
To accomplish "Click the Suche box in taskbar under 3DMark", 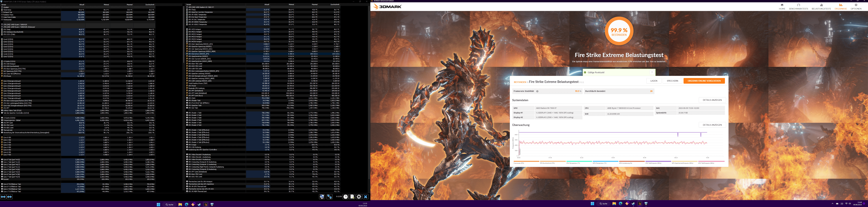I will tap(603, 204).
